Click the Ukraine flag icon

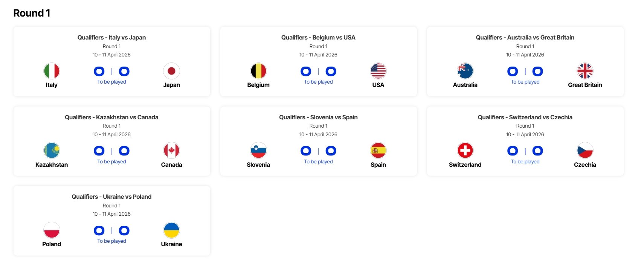(171, 230)
